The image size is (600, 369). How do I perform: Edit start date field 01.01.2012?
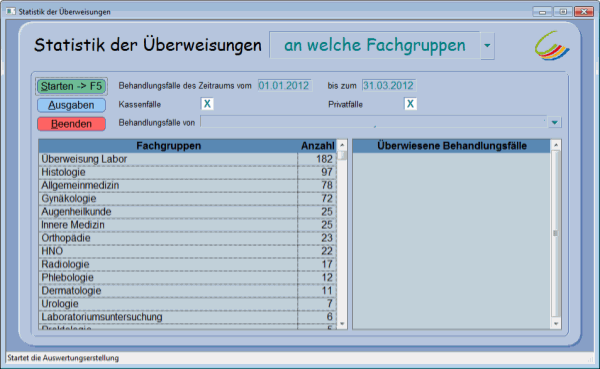[x=284, y=85]
